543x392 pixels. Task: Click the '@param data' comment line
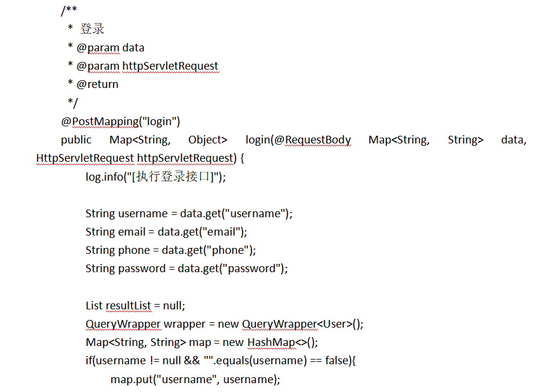[106, 47]
